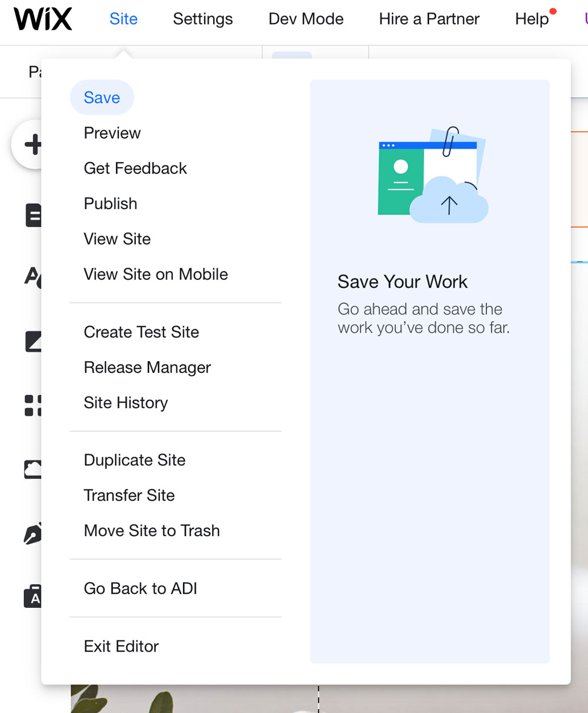Open the Menus & Pages sidebar icon
The image size is (588, 713).
tap(33, 215)
